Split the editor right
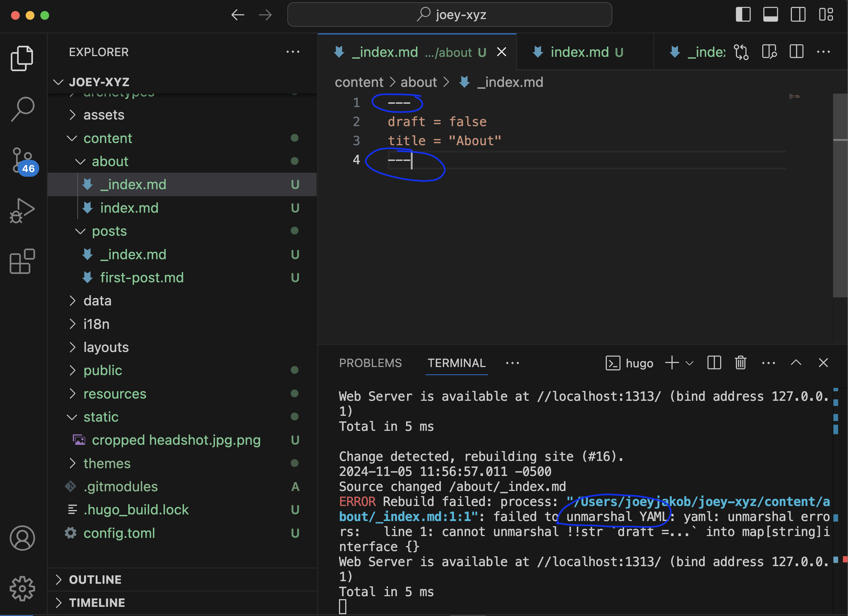 click(x=796, y=52)
